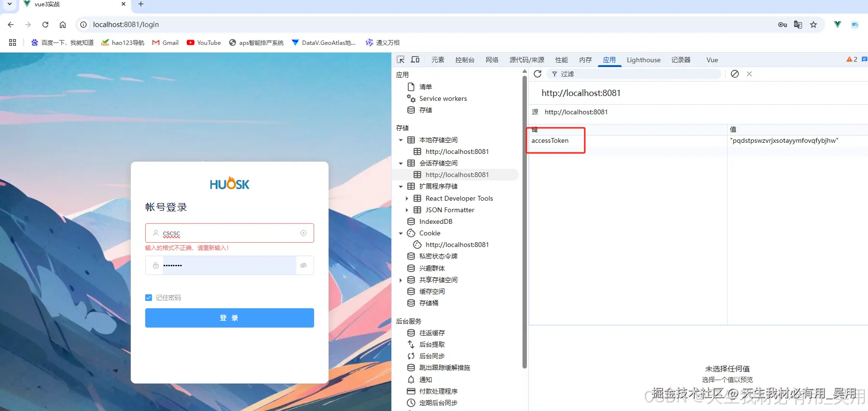Refresh storage with the reload icon
The height and width of the screenshot is (411, 868).
click(537, 74)
